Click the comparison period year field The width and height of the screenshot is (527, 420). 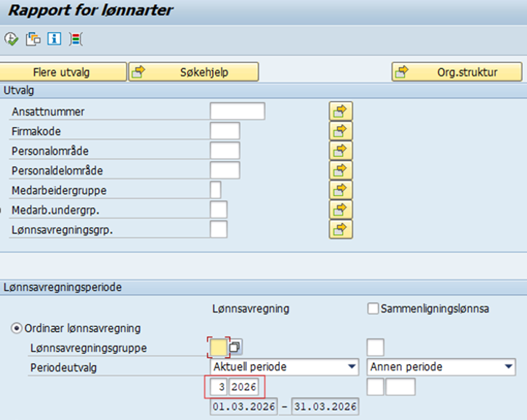coord(401,387)
